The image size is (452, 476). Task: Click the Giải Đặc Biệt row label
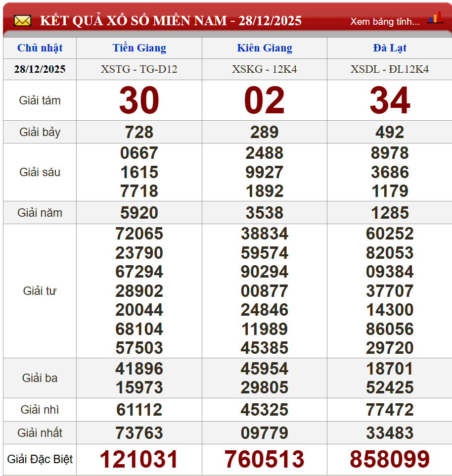pos(40,459)
